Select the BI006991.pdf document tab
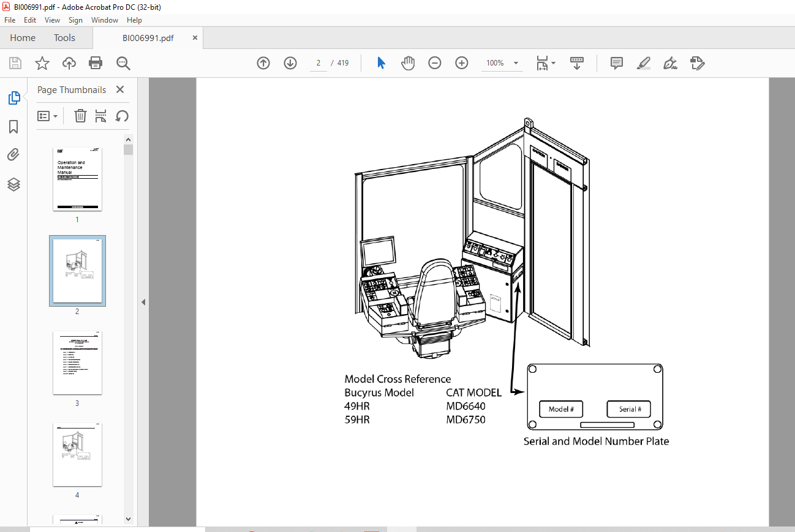This screenshot has width=795, height=532. pos(148,38)
